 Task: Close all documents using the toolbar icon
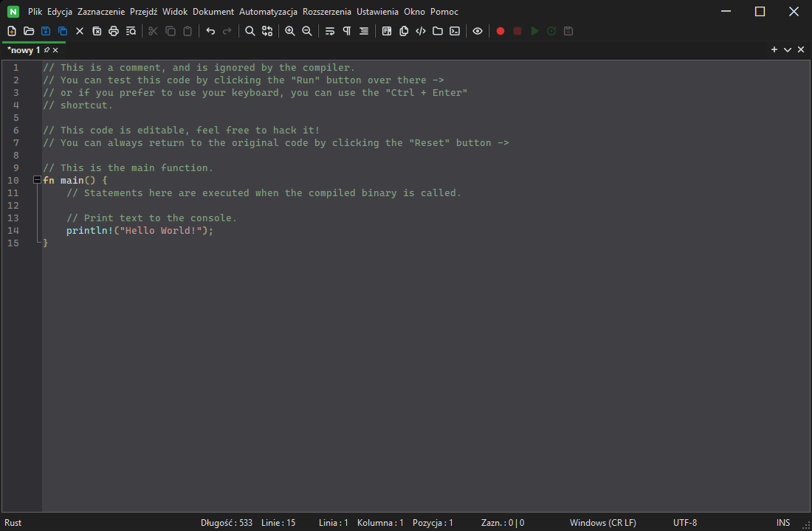(x=97, y=31)
